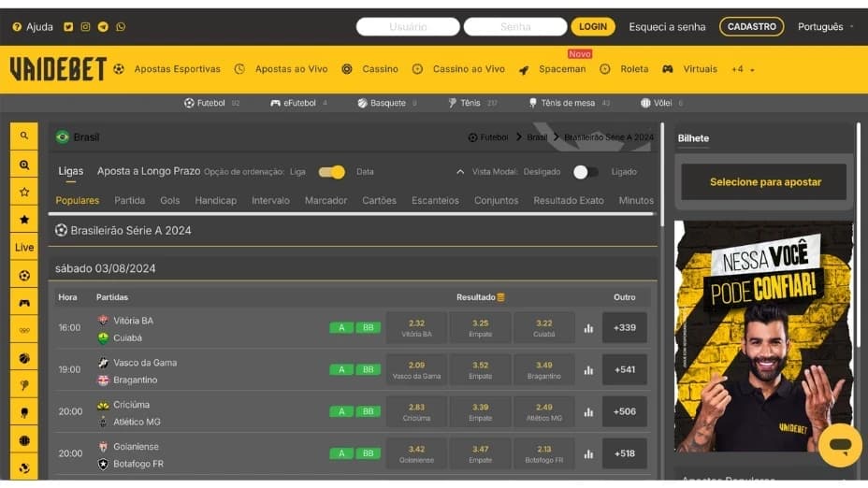Screen dimensions: 868x488
Task: Click the filled star sidebar icon
Action: [23, 220]
